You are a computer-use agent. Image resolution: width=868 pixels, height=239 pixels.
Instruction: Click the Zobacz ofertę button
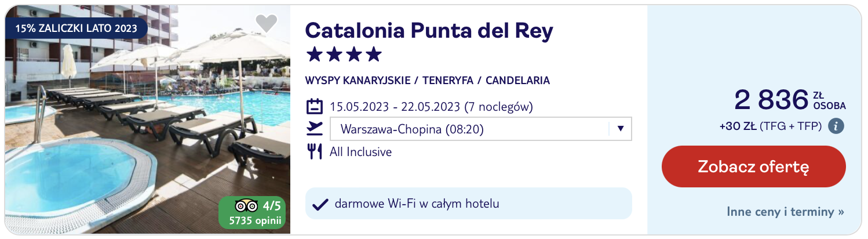[753, 166]
